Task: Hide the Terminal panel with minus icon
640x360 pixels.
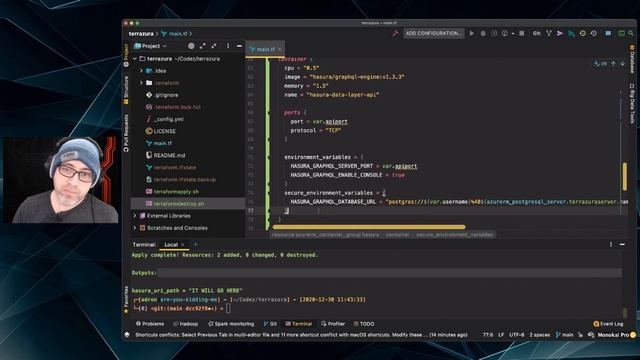Action: pyautogui.click(x=622, y=244)
